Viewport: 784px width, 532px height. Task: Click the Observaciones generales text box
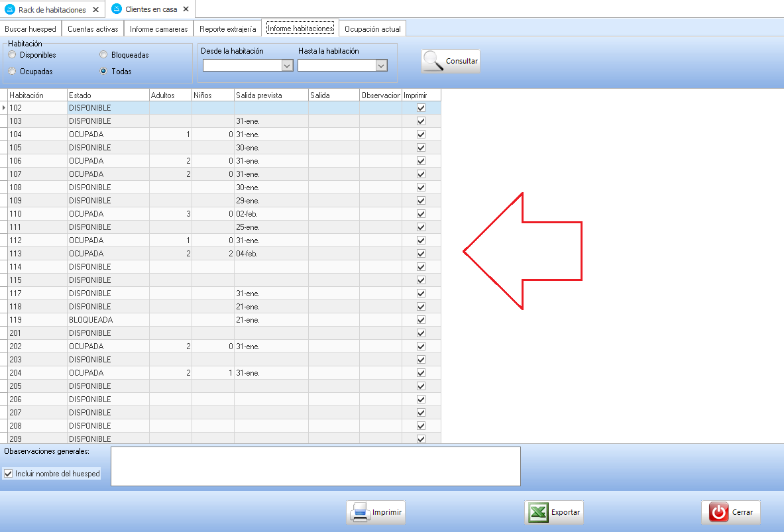point(315,466)
